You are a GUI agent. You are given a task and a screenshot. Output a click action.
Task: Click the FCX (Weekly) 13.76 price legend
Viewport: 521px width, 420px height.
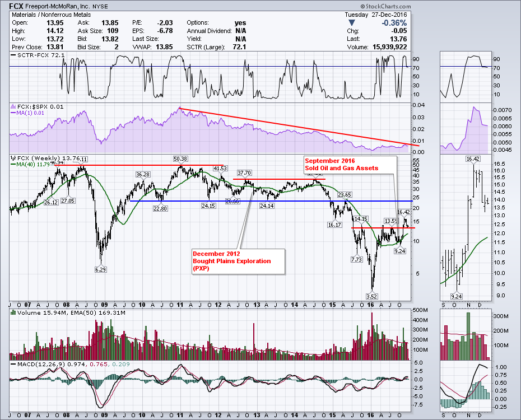point(45,158)
